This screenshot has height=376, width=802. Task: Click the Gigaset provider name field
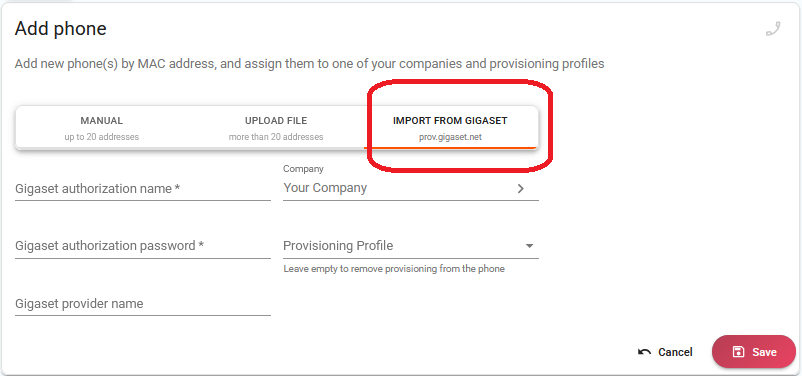(143, 304)
